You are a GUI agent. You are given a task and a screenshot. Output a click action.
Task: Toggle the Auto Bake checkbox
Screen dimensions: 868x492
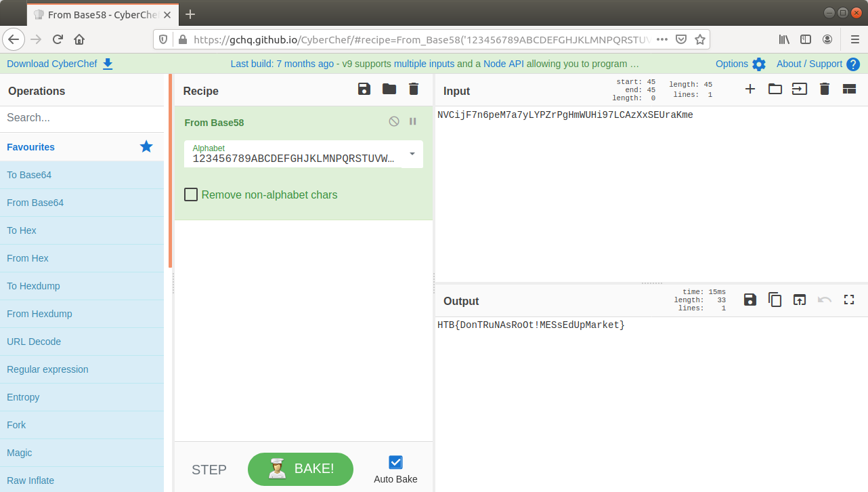click(395, 462)
